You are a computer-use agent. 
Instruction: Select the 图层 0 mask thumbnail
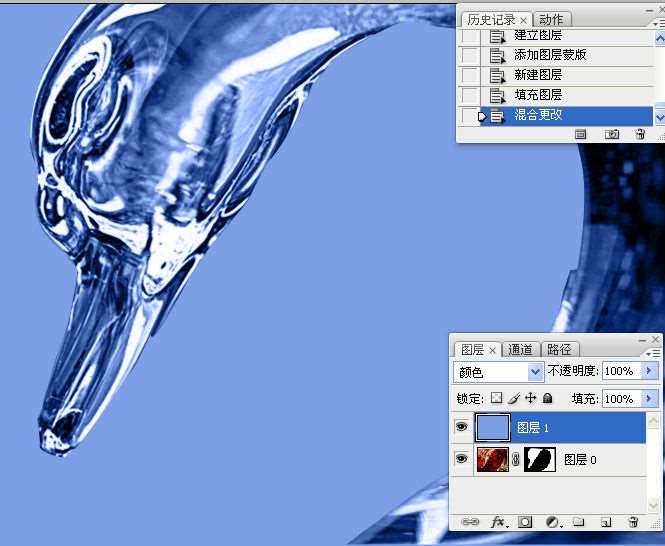pyautogui.click(x=540, y=459)
